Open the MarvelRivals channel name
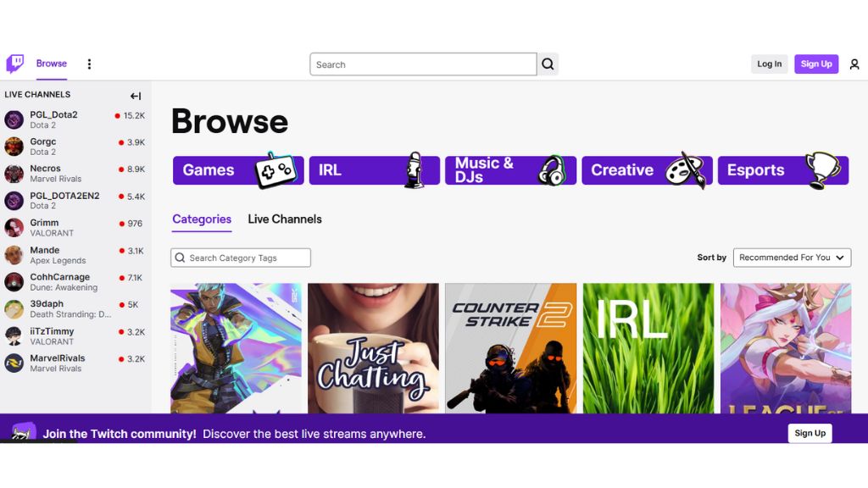Image resolution: width=868 pixels, height=488 pixels. [x=58, y=358]
